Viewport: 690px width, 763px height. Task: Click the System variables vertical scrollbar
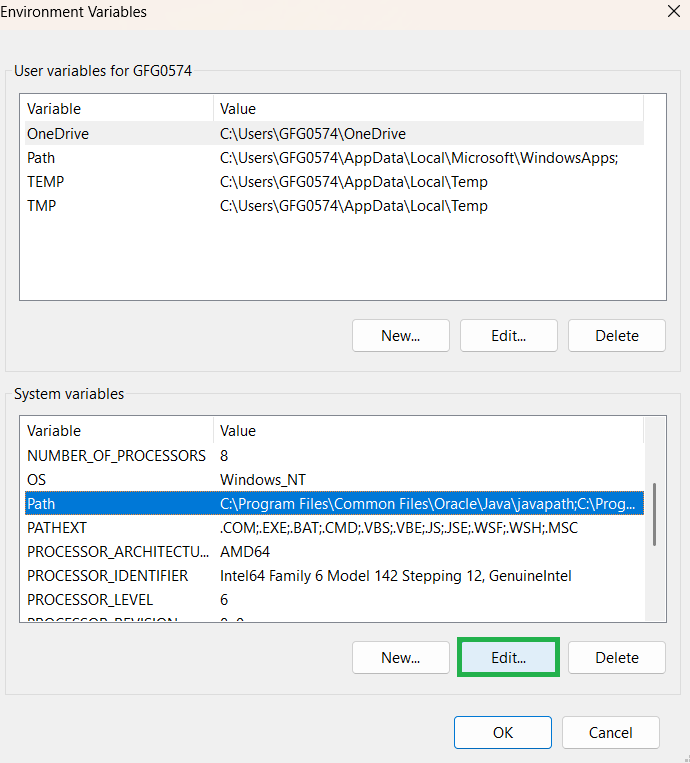click(655, 515)
